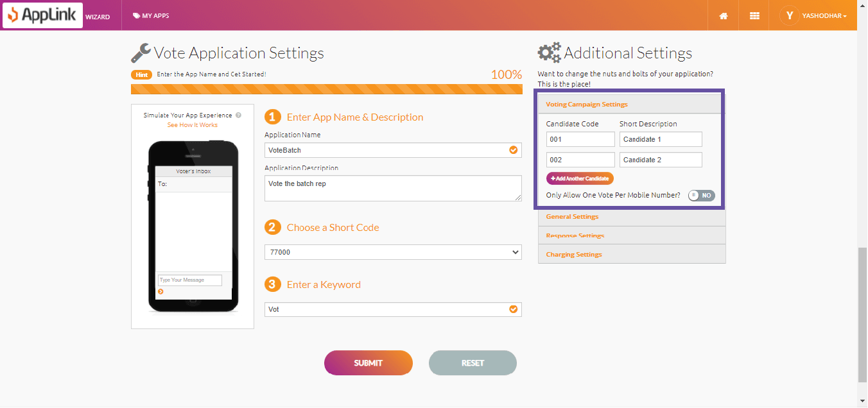868x408 pixels.
Task: Open the YASHODHAR user menu
Action: coord(824,15)
